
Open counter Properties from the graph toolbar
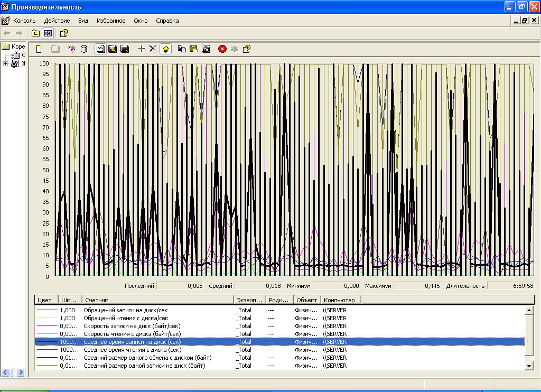pyautogui.click(x=206, y=49)
